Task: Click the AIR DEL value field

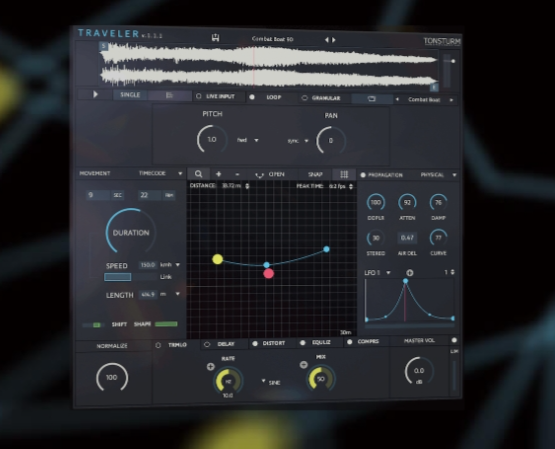Action: click(407, 238)
